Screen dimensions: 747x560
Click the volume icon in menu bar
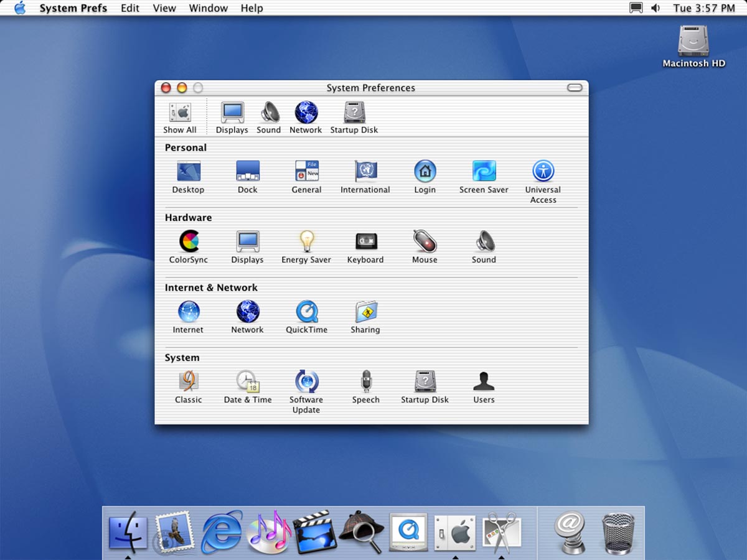(x=655, y=8)
